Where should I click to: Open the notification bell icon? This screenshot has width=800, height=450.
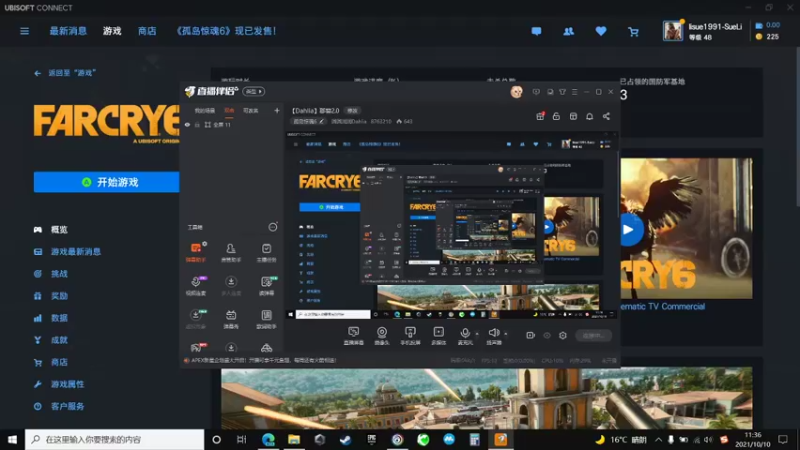(x=589, y=116)
